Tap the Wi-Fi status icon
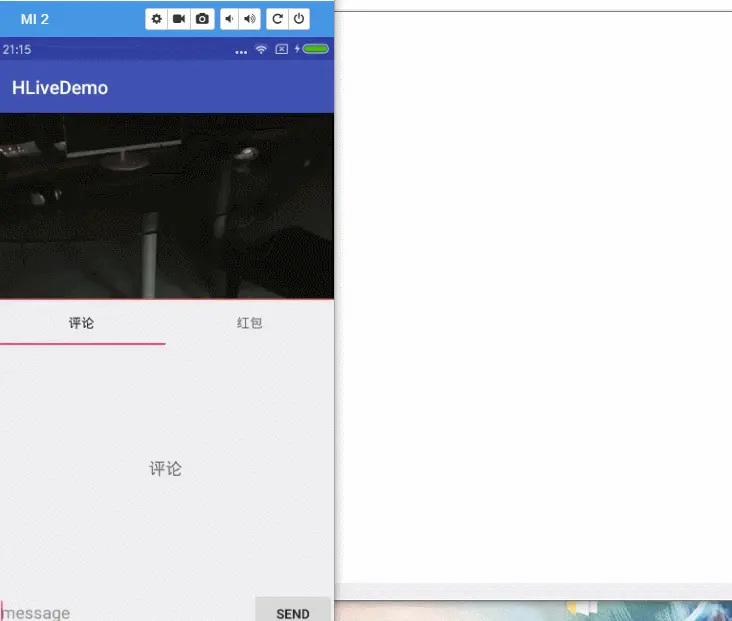732x621 pixels. click(261, 49)
